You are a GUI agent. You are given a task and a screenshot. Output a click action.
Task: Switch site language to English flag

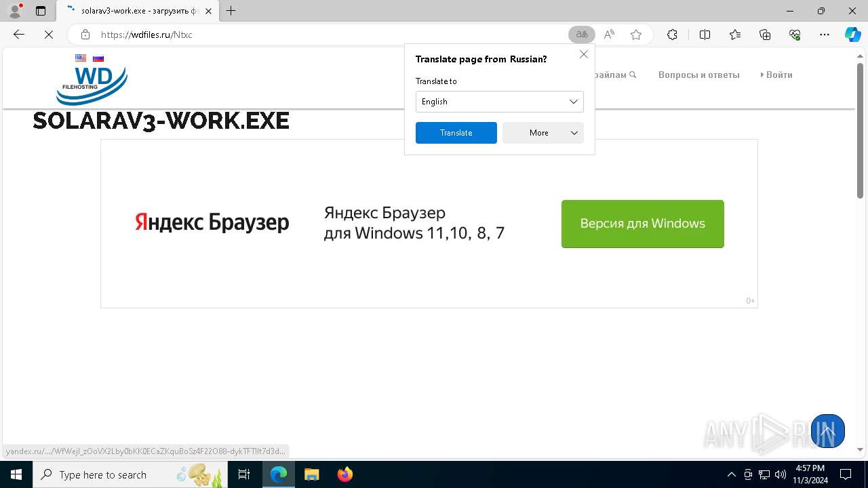(81, 58)
